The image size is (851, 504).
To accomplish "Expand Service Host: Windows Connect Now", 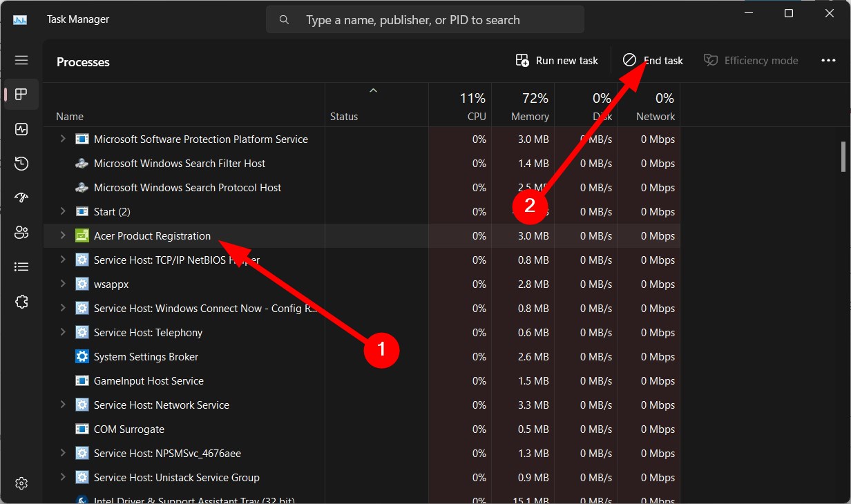I will point(63,308).
